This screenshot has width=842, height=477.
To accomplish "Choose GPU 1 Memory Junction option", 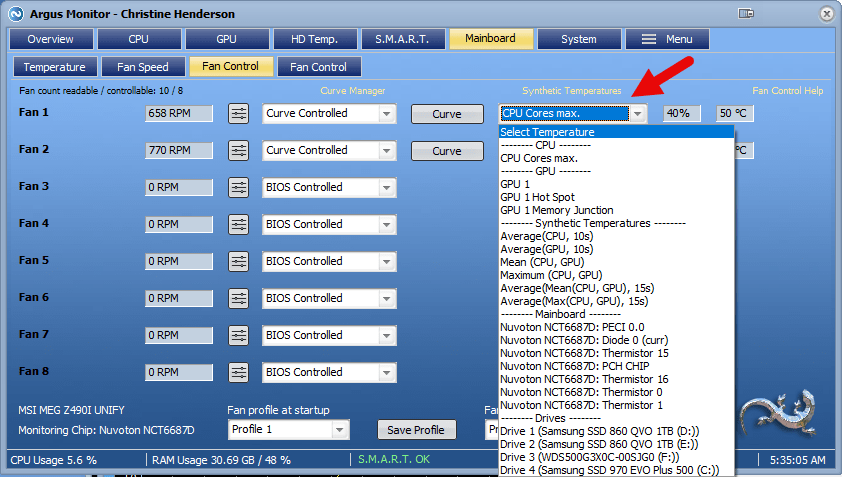I will pyautogui.click(x=616, y=210).
